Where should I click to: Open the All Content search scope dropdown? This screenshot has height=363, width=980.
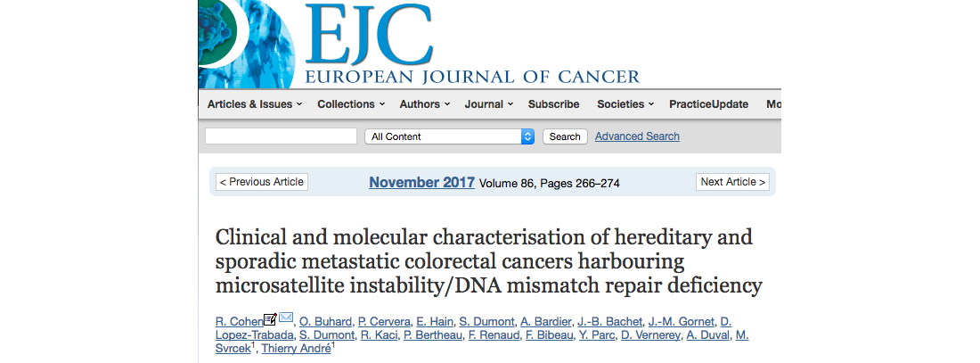[x=449, y=136]
